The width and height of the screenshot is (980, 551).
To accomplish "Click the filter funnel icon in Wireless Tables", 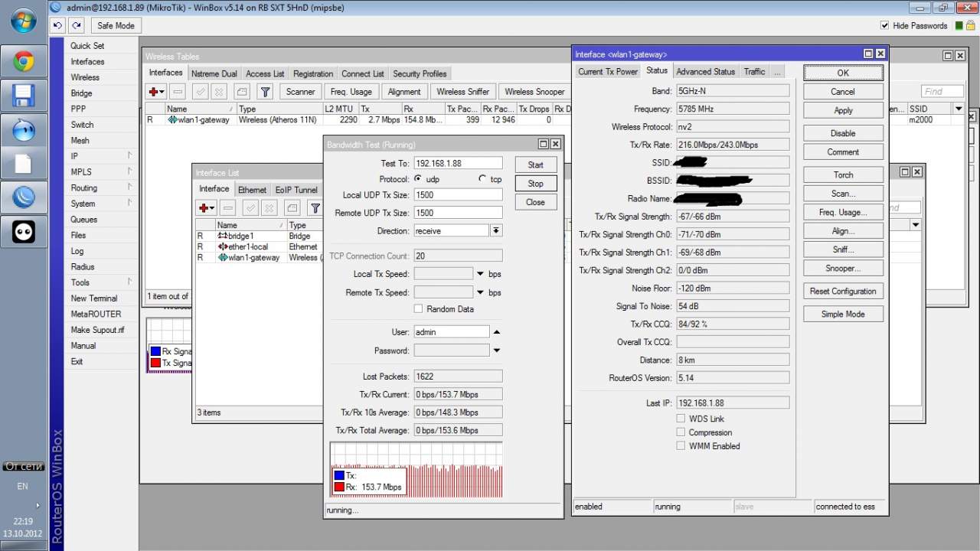I will tap(265, 92).
